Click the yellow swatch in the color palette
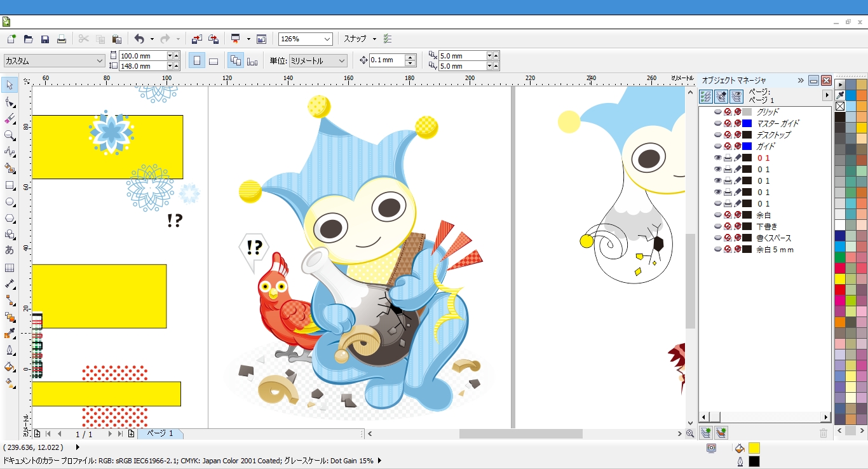Viewport: 868px width, 469px height. pos(840,279)
